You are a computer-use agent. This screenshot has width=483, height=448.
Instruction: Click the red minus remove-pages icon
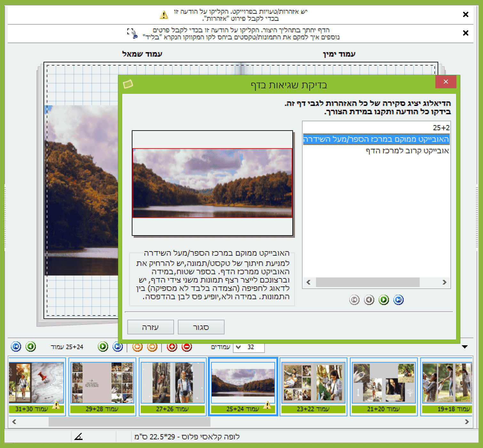pos(187,347)
